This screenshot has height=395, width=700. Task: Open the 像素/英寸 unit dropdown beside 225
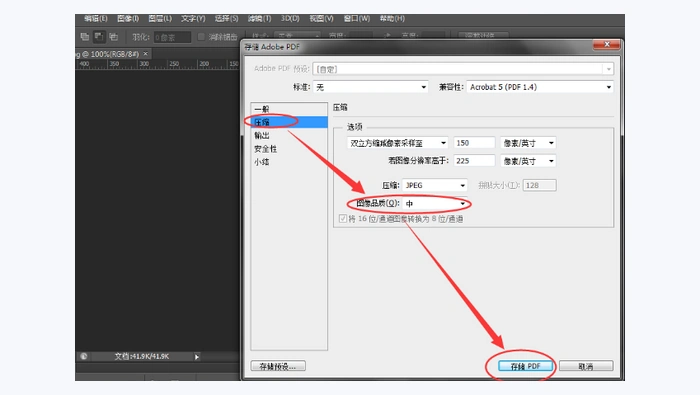pyautogui.click(x=528, y=161)
